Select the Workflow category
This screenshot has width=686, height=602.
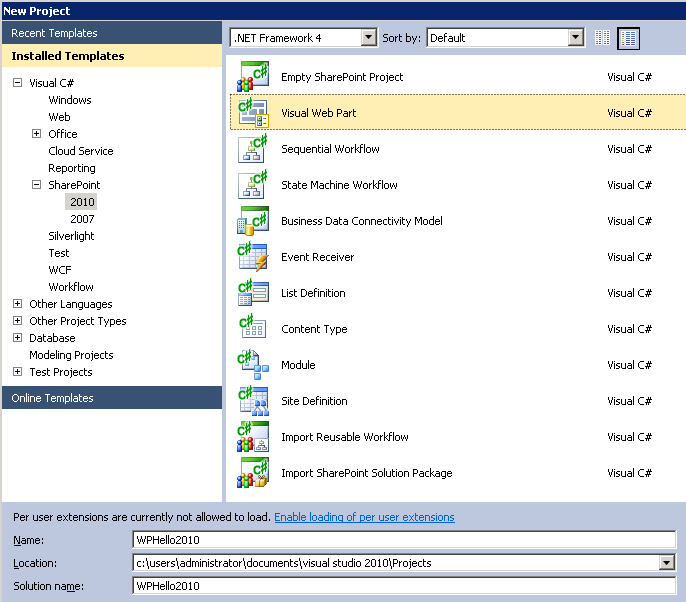pyautogui.click(x=71, y=287)
